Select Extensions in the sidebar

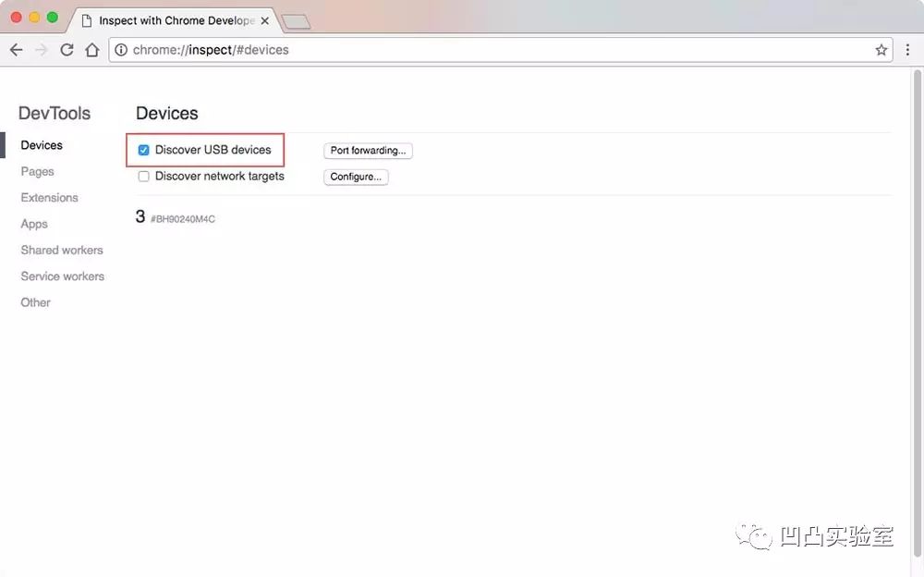pyautogui.click(x=50, y=198)
